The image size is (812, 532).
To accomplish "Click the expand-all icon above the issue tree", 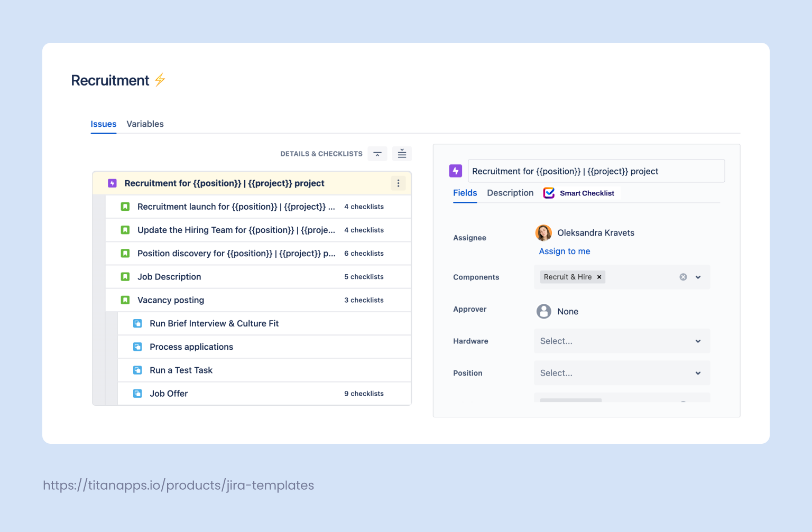I will [402, 153].
